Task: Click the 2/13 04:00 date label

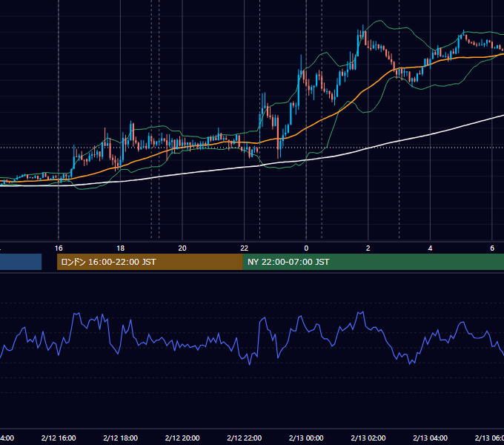Action: (430, 438)
